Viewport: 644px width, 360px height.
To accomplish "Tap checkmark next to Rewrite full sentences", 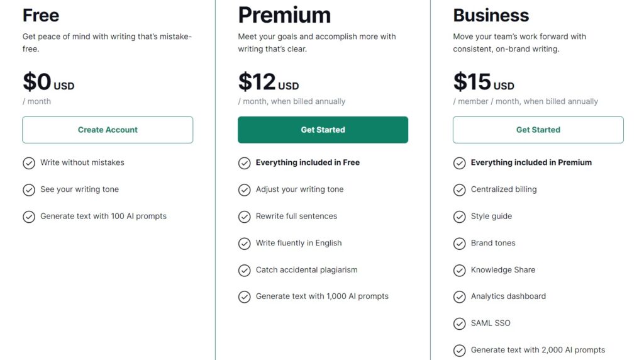I will (245, 217).
